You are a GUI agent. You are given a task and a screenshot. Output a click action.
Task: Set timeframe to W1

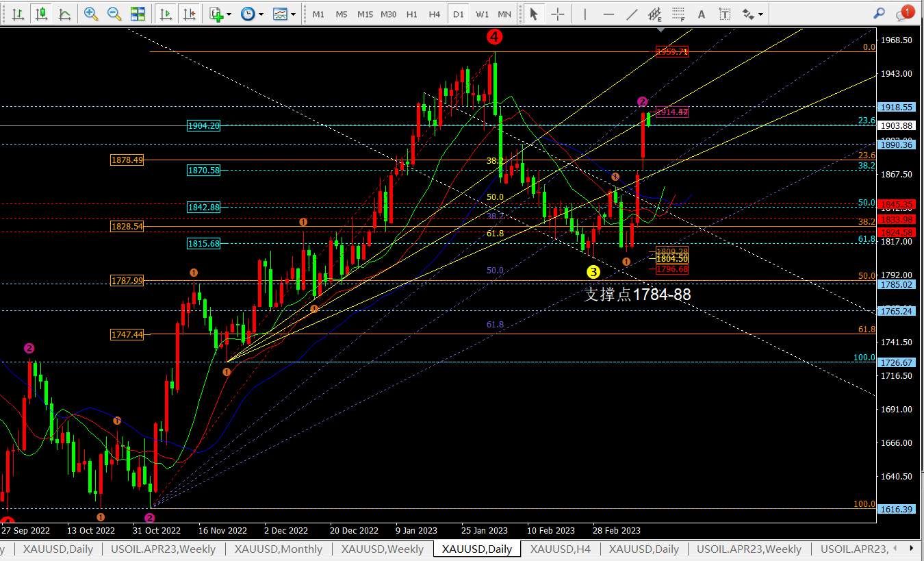pyautogui.click(x=483, y=14)
